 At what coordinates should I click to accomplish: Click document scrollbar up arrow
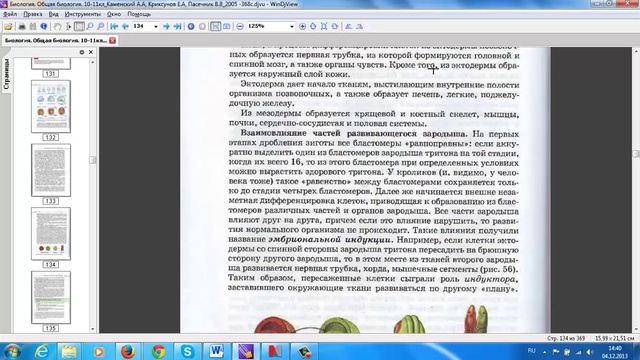tap(636, 52)
